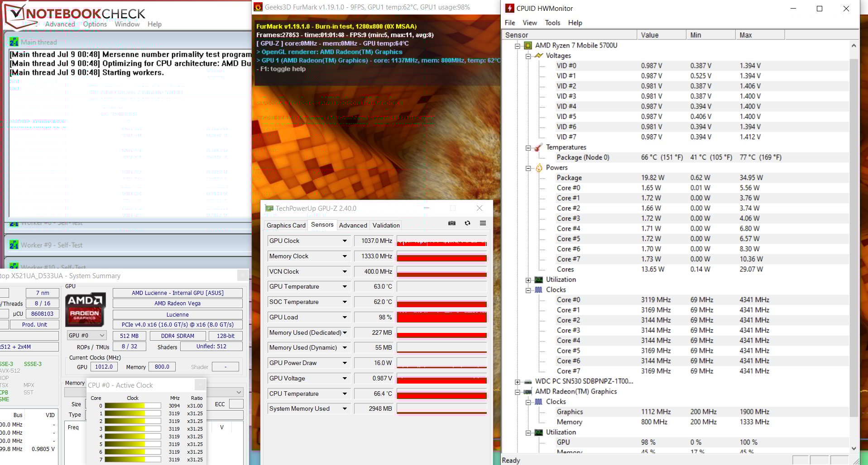Viewport: 868px width, 465px height.
Task: Open the GPU Power Draw sensor dropdown
Action: tap(345, 363)
